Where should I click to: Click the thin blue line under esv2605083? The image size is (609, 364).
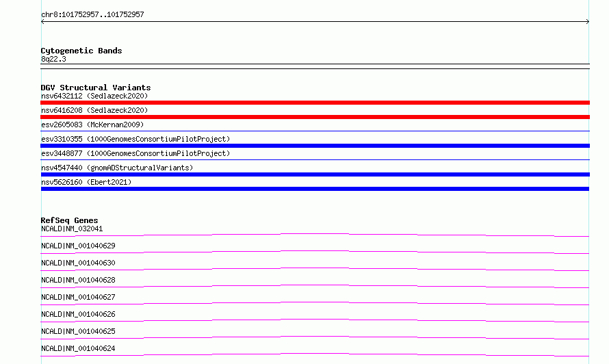click(x=315, y=131)
